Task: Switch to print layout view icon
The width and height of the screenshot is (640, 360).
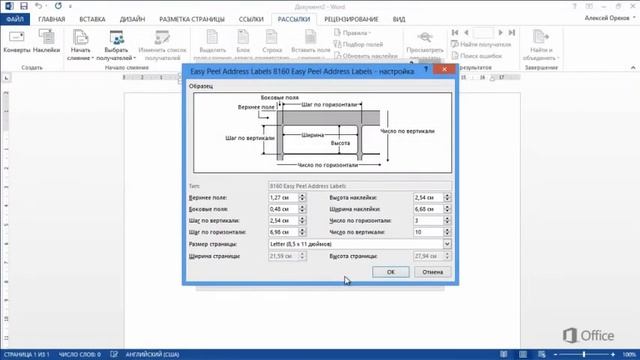Action: (x=522, y=354)
